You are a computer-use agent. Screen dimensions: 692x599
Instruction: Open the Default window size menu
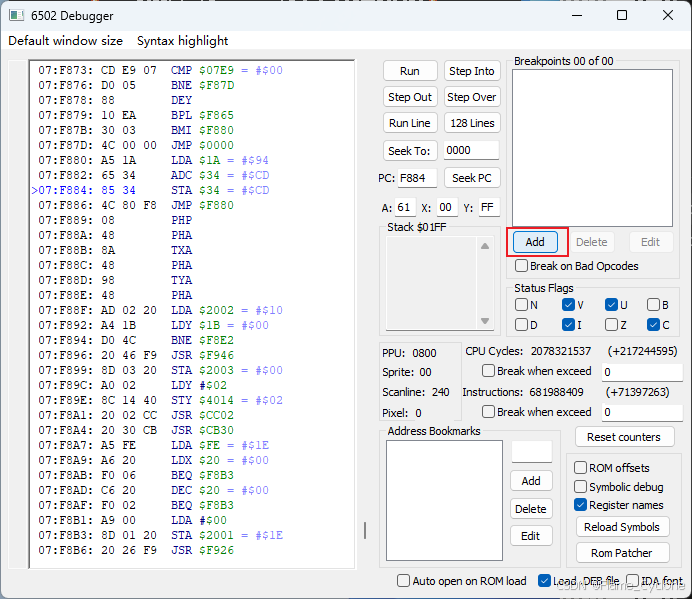click(65, 41)
